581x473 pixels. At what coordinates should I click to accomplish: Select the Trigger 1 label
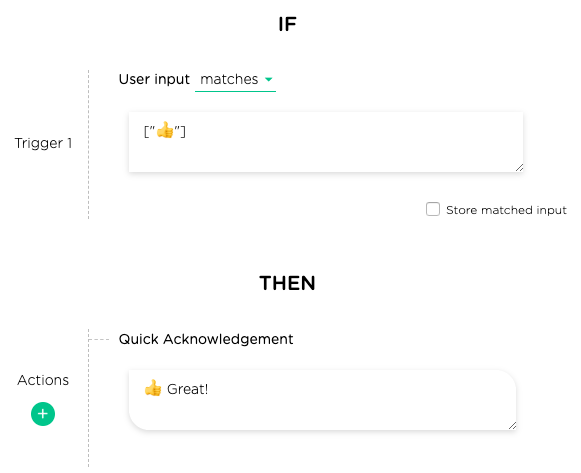(x=43, y=143)
